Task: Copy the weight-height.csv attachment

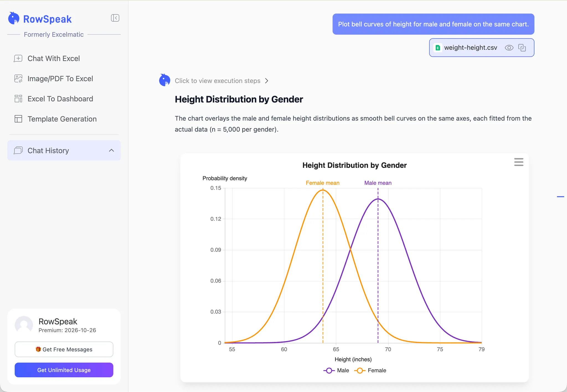Action: pyautogui.click(x=522, y=48)
